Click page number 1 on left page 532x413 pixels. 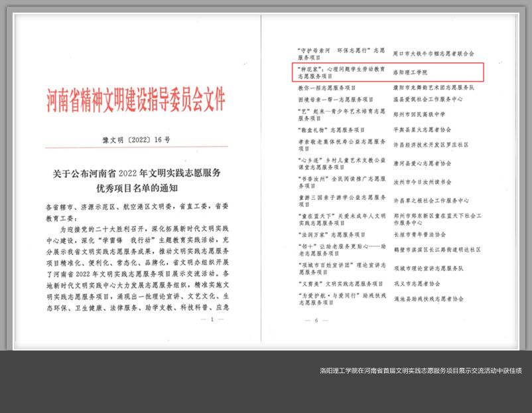coord(212,319)
